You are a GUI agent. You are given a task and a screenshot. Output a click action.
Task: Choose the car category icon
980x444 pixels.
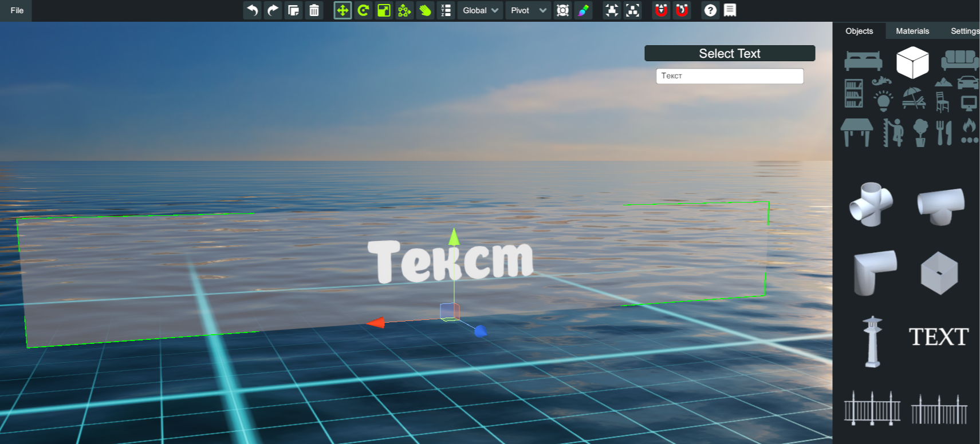[968, 82]
